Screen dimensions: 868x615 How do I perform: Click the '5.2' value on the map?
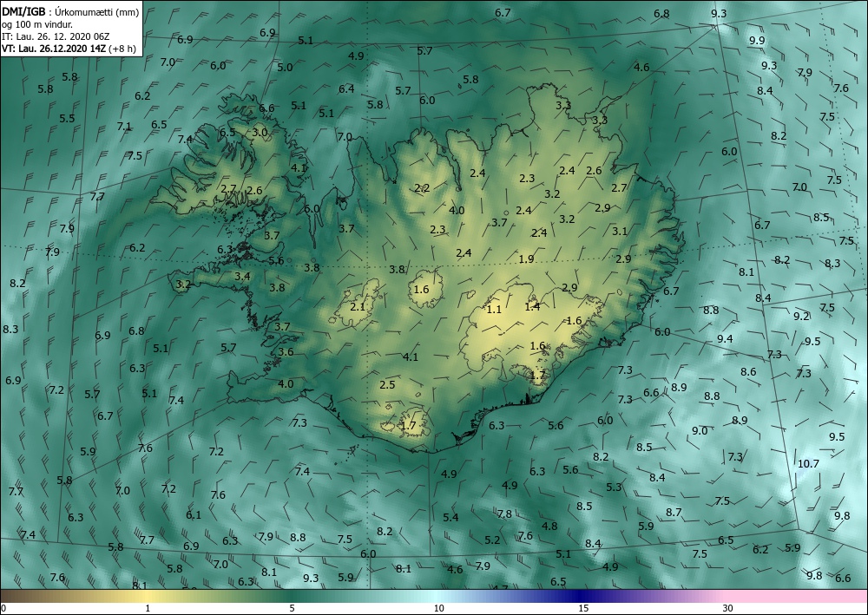(492, 540)
